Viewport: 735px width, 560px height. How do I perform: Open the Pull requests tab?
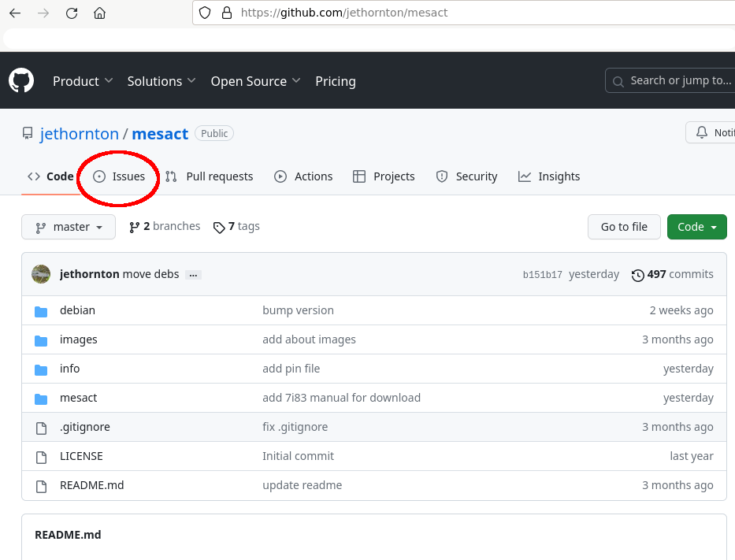pos(210,176)
